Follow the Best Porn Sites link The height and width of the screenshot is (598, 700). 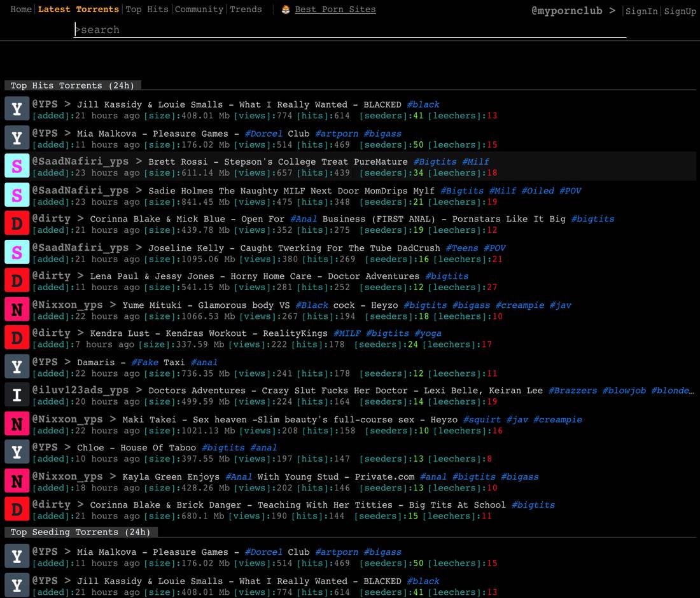(x=335, y=10)
